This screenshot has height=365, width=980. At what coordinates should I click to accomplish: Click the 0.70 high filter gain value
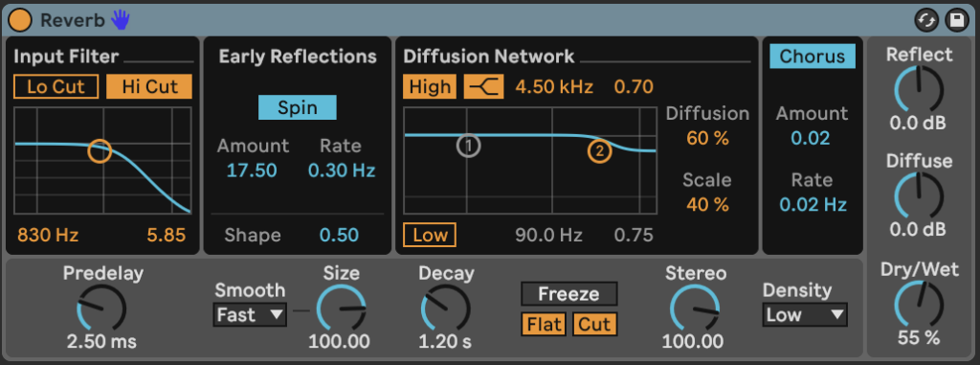(x=634, y=87)
